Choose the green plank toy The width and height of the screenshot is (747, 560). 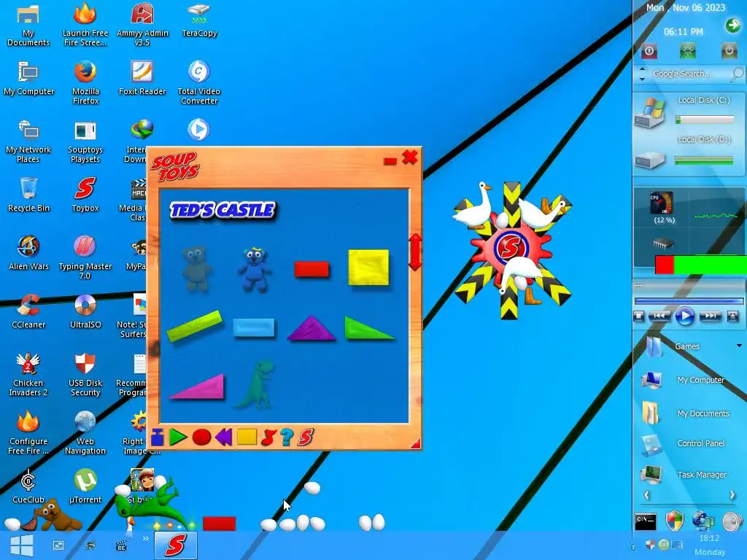[x=194, y=326]
